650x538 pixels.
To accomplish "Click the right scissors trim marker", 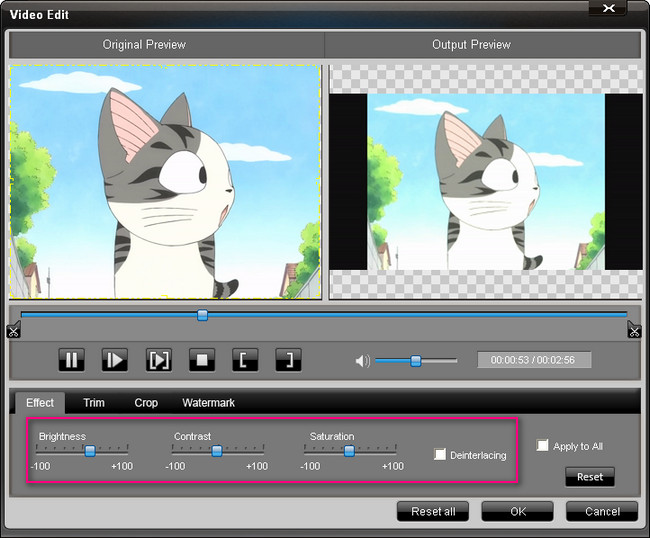I will [x=634, y=330].
